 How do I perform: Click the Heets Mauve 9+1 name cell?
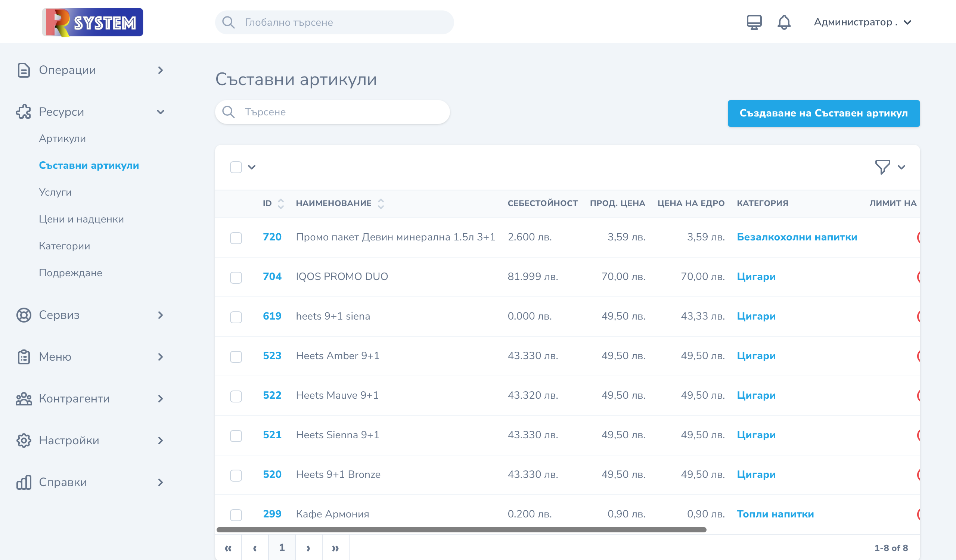tap(337, 395)
